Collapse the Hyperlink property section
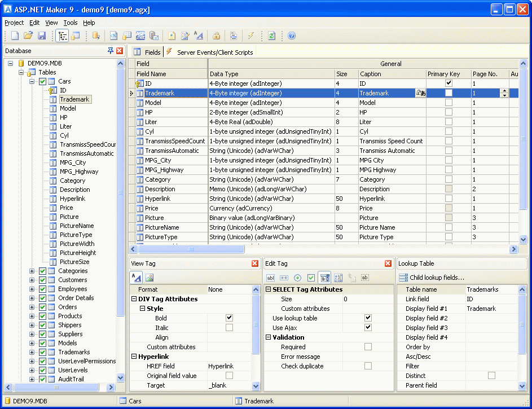Screen dimensions: 532x409 point(134,357)
